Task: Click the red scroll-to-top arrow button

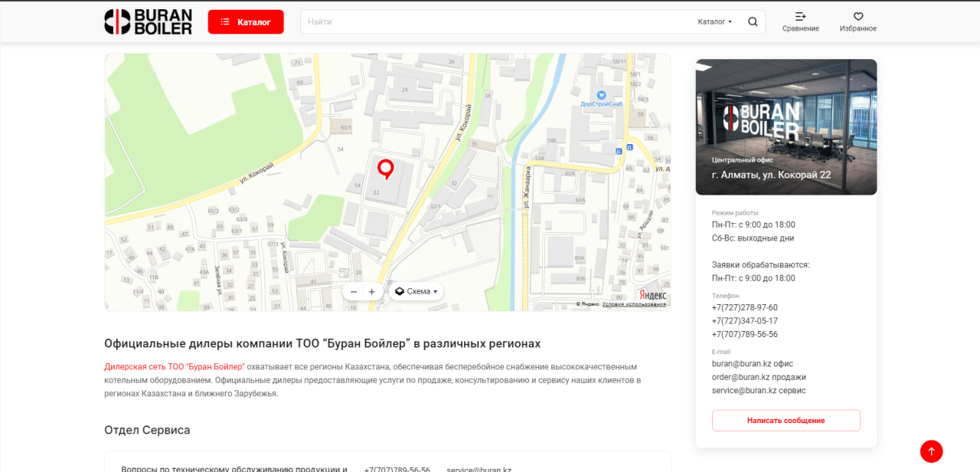Action: tap(931, 451)
